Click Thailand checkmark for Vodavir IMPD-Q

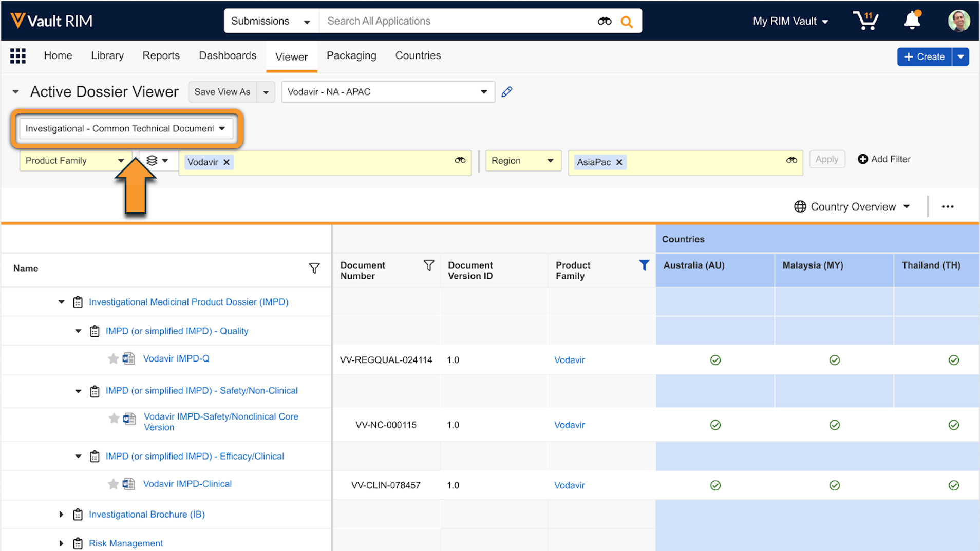click(954, 360)
